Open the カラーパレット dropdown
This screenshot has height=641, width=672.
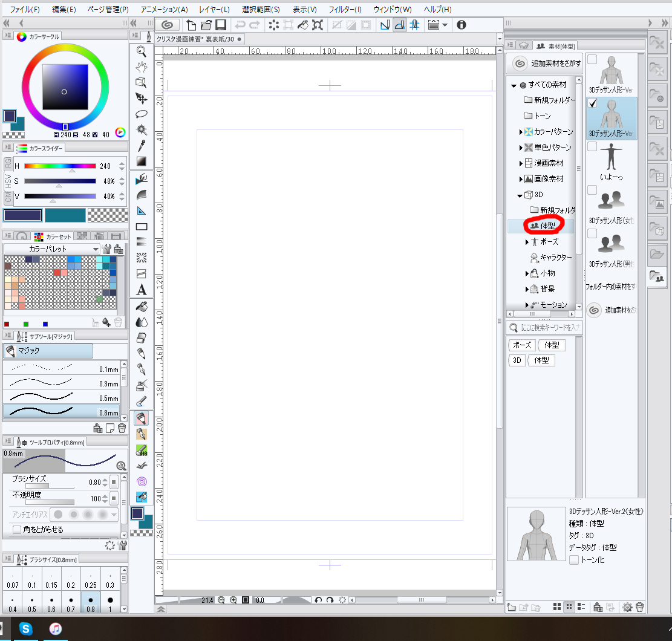point(52,249)
